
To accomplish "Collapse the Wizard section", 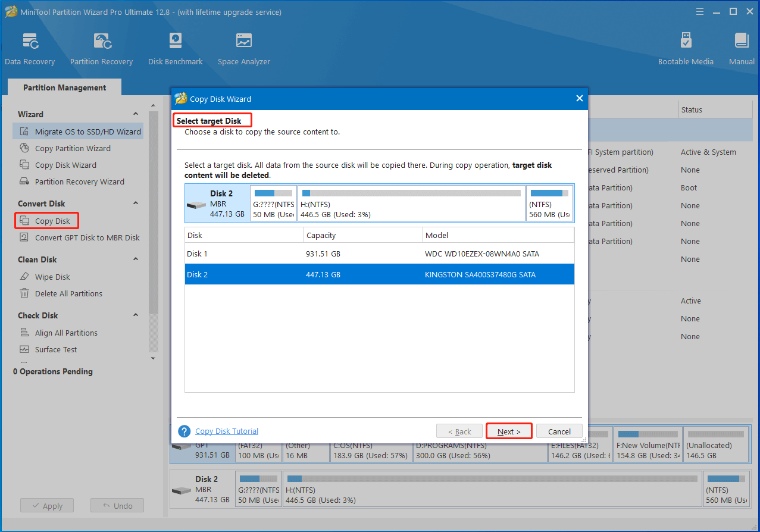I will click(136, 114).
